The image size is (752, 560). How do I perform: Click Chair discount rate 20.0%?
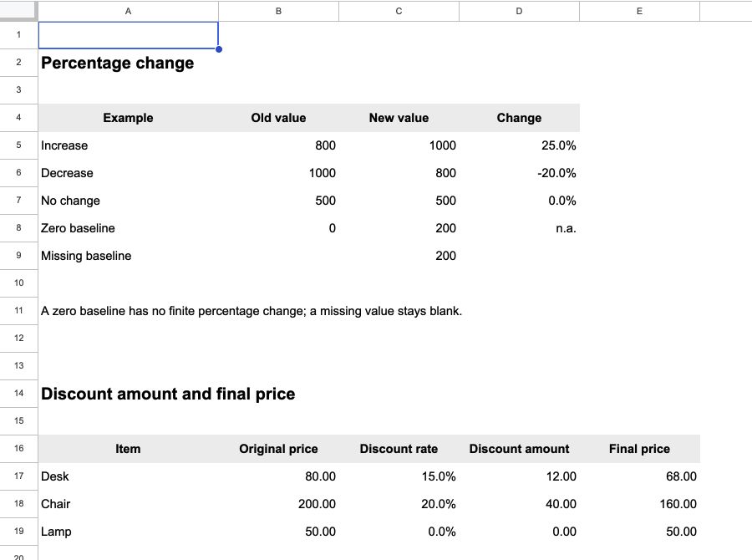[399, 504]
